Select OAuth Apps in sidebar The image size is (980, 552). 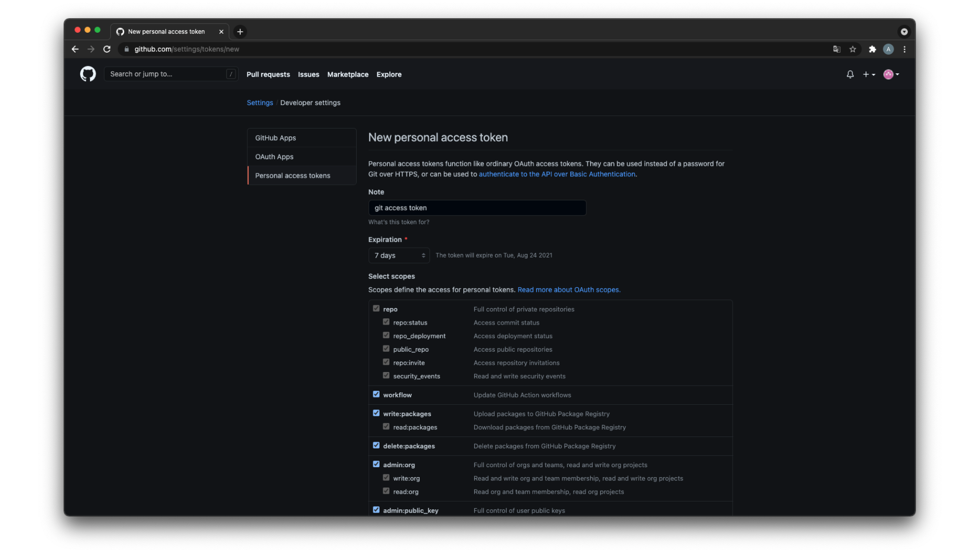point(302,157)
